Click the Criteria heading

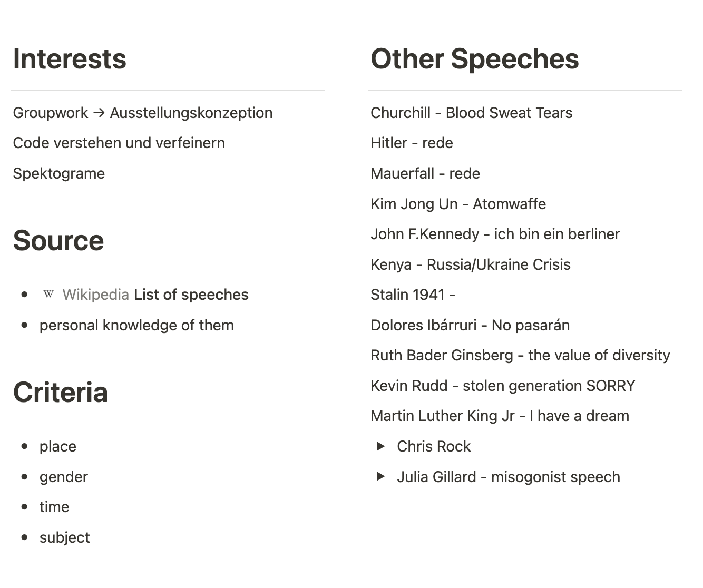[61, 393]
